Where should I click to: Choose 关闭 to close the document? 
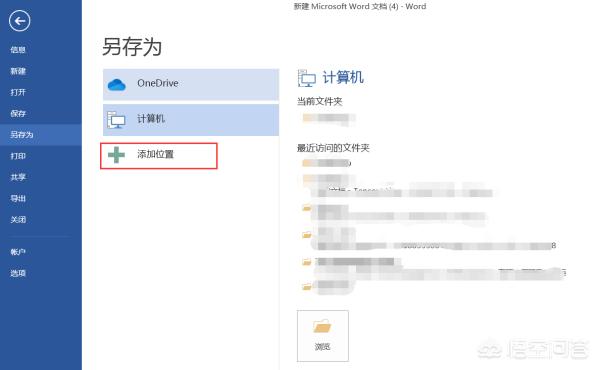click(x=18, y=220)
